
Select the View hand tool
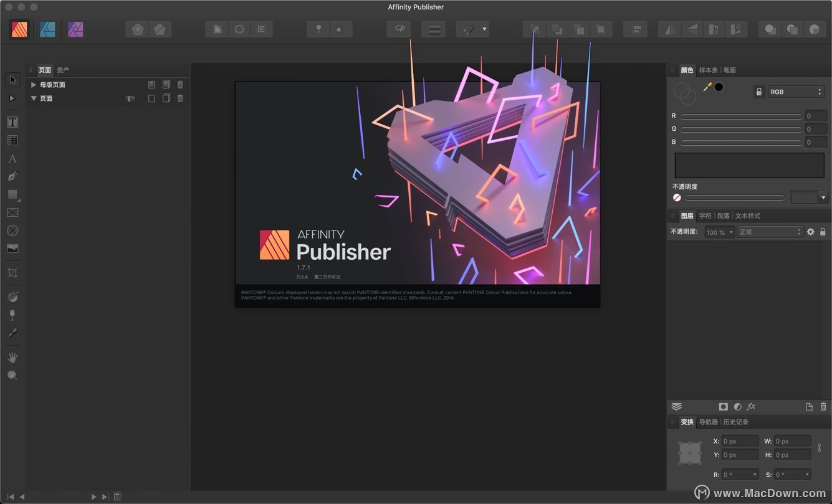pos(12,357)
